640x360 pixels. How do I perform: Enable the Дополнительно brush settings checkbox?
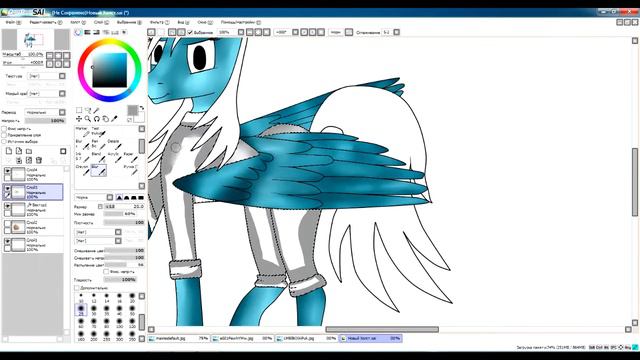tap(77, 288)
